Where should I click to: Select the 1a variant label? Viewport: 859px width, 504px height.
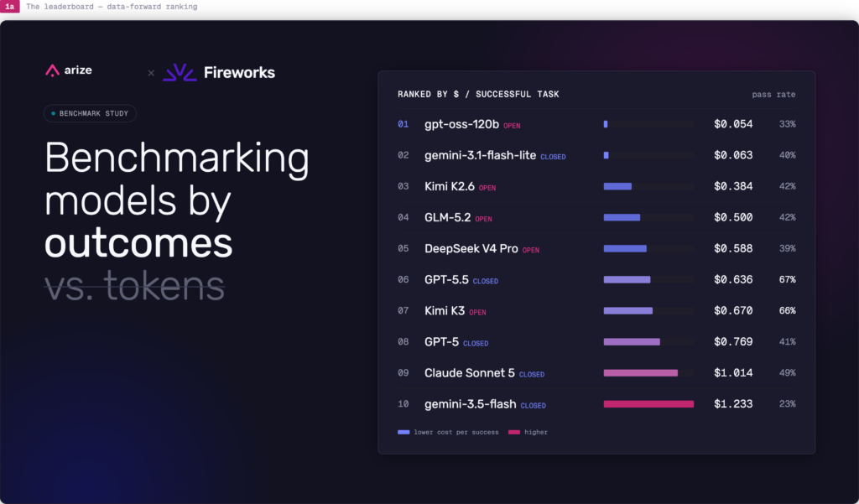pyautogui.click(x=10, y=7)
